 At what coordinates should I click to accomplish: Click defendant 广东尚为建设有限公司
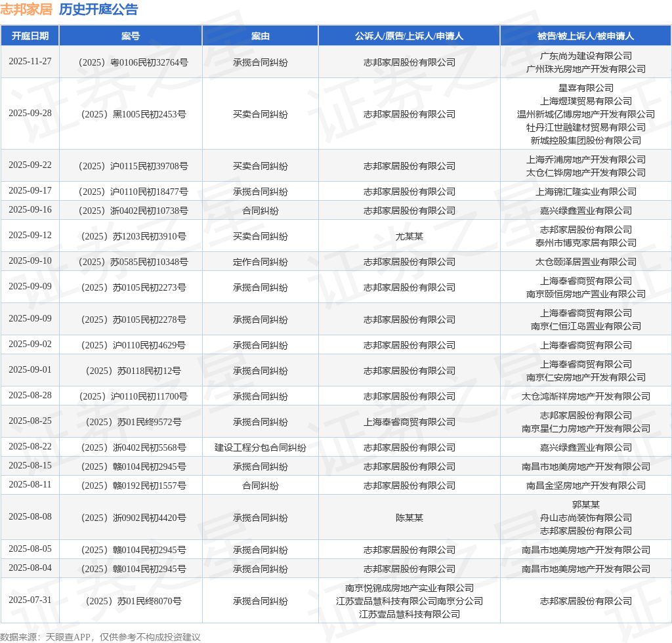(x=586, y=56)
